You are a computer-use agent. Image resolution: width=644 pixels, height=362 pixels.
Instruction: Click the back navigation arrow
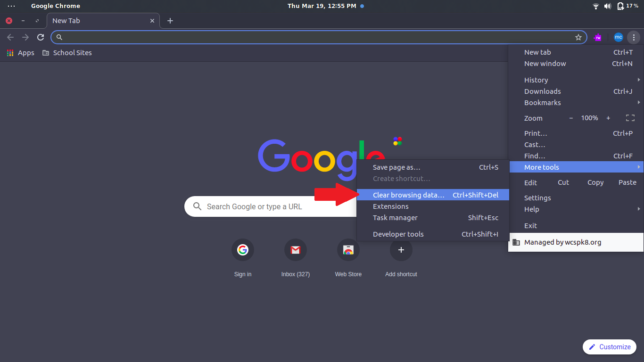click(x=10, y=37)
